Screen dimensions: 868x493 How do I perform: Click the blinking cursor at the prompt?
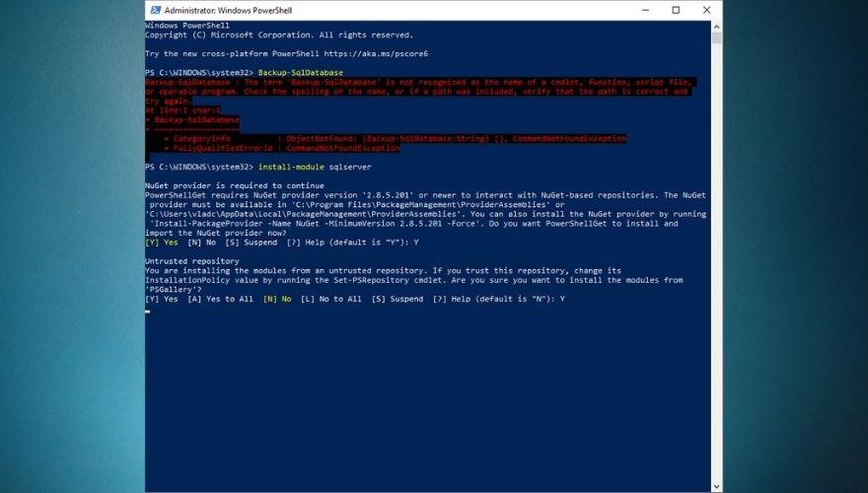[147, 312]
